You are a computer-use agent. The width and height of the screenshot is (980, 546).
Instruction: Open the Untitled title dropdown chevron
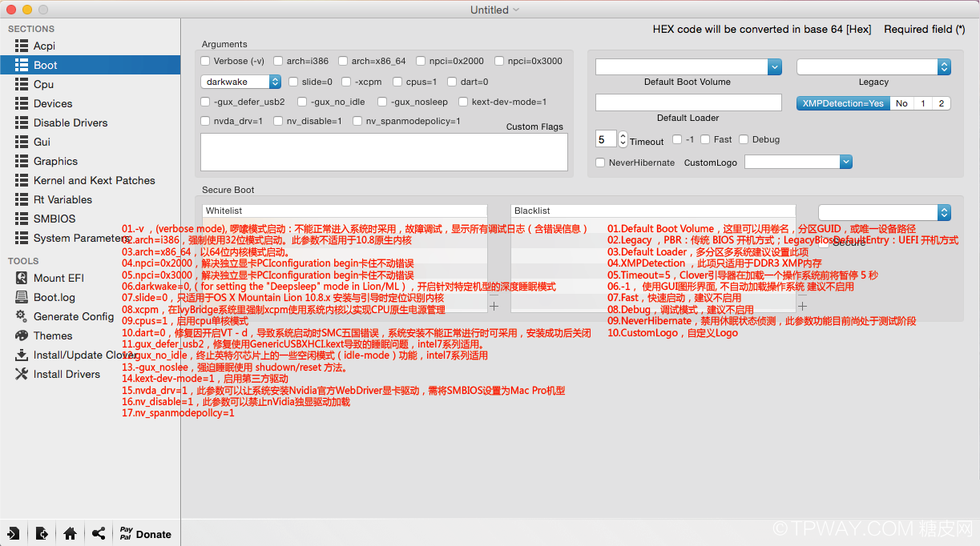(x=516, y=10)
